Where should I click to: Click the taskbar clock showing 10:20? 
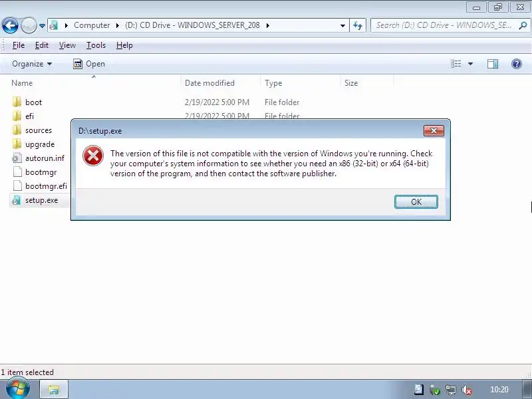(499, 390)
